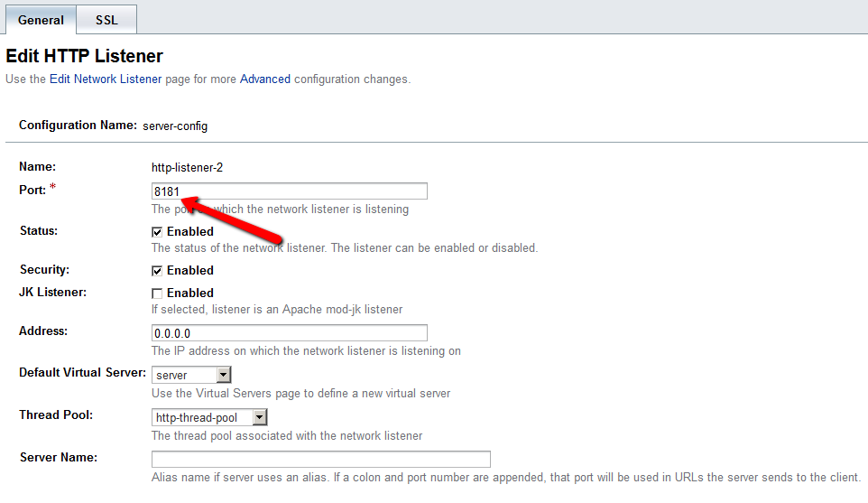The height and width of the screenshot is (503, 868).
Task: Enable the JK Listener checkbox
Action: [x=157, y=293]
